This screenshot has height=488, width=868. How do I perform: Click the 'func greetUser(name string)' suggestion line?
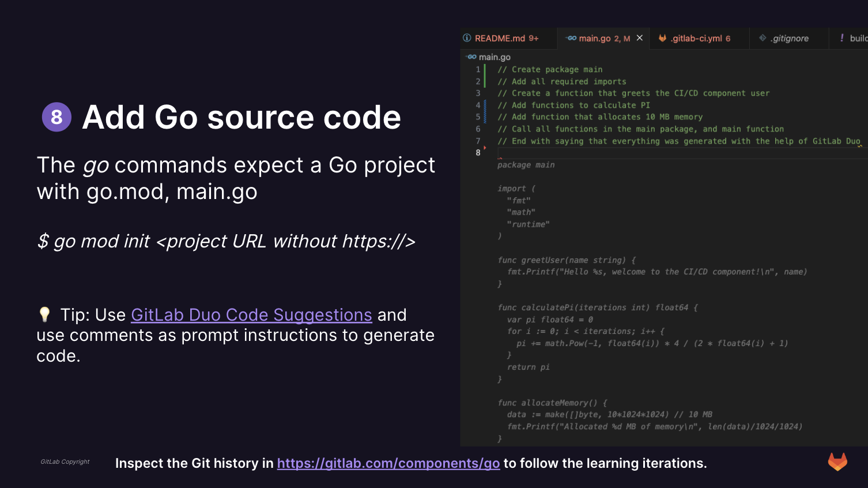click(x=567, y=260)
